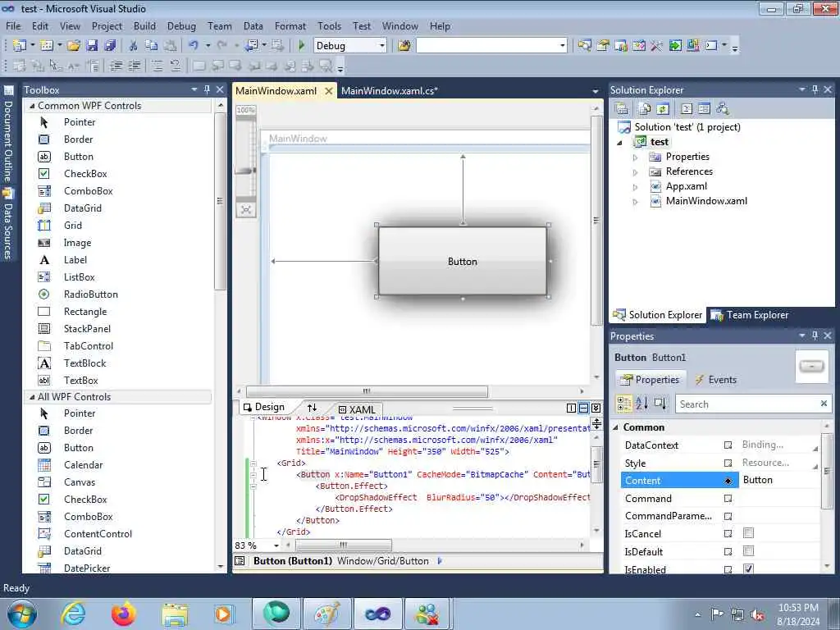
Task: Open the Format menu
Action: [x=290, y=25]
